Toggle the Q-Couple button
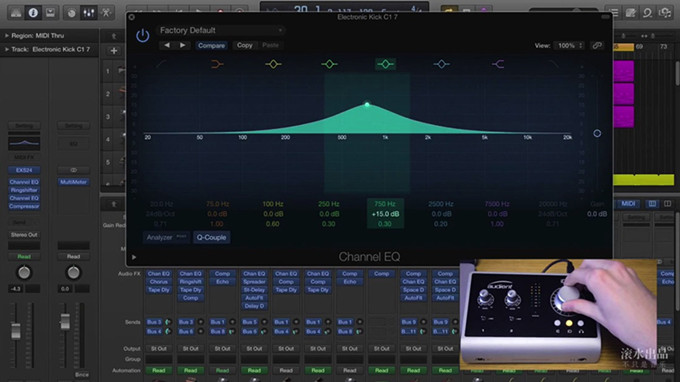The height and width of the screenshot is (382, 680). coord(211,237)
